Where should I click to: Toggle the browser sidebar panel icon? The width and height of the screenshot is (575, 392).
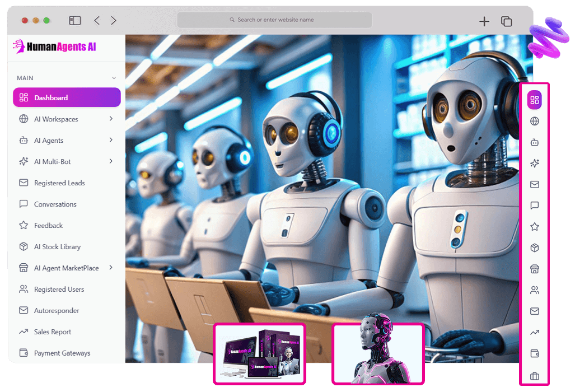pyautogui.click(x=75, y=21)
